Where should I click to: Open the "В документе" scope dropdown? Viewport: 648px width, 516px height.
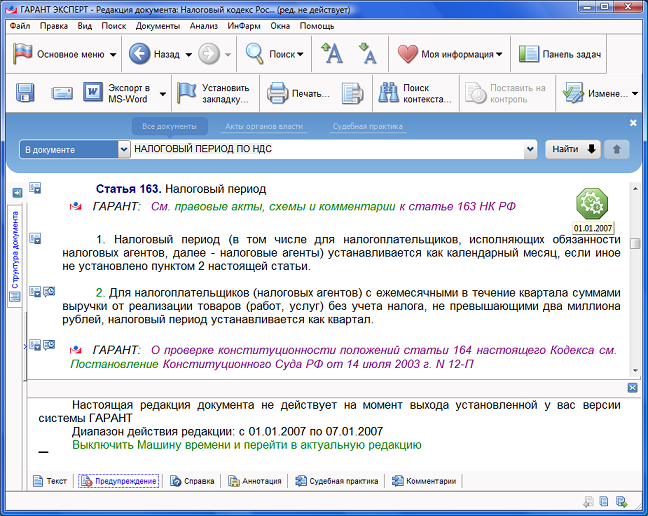[68, 150]
